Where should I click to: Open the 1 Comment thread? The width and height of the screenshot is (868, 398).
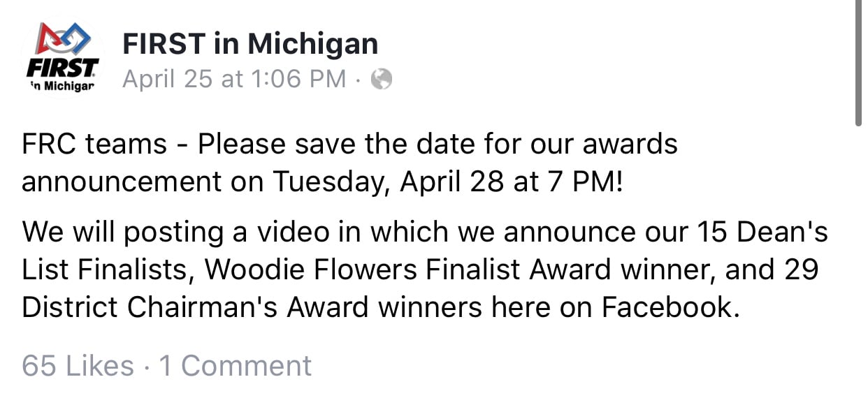click(236, 366)
